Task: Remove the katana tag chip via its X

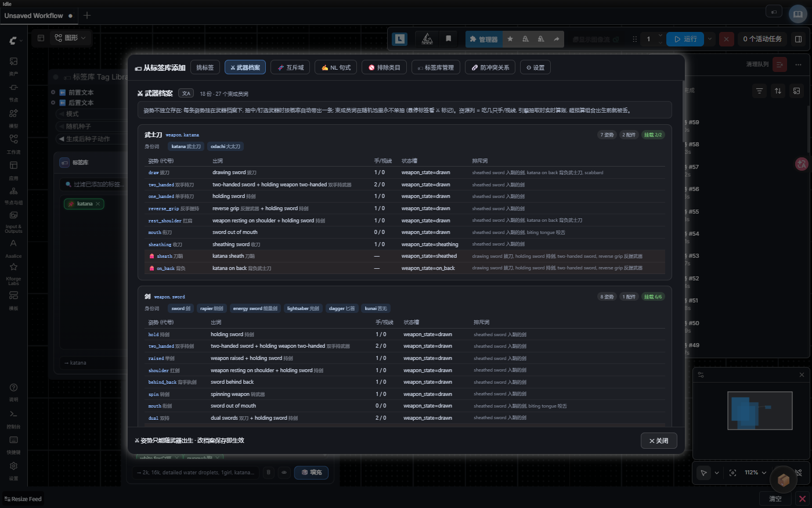Action: coord(98,204)
